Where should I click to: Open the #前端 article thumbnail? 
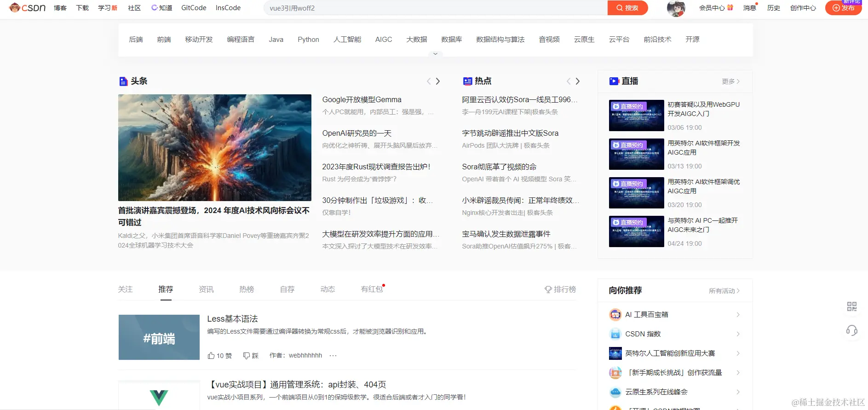[x=159, y=337]
